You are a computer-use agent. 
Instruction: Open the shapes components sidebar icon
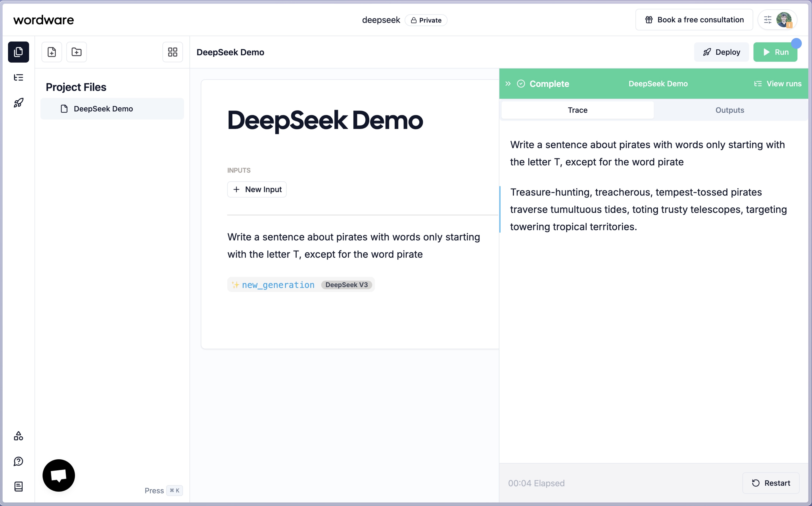click(18, 436)
